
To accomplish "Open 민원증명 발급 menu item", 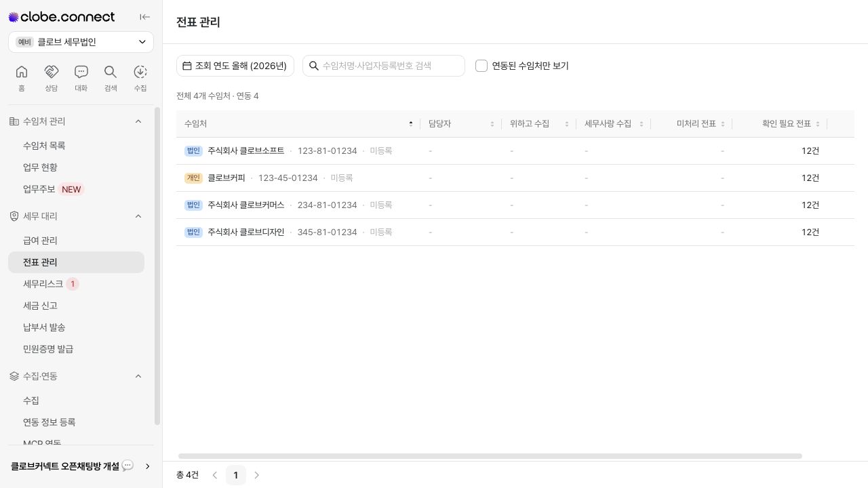I will click(x=76, y=349).
